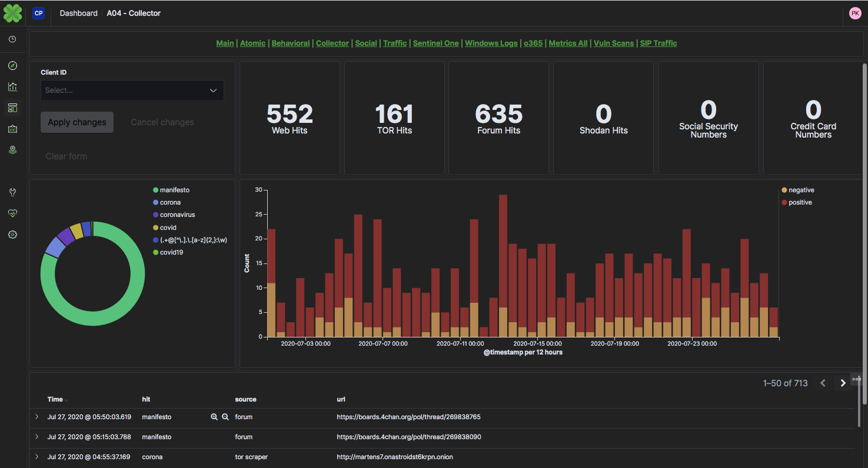Click the Apply changes button

point(77,122)
